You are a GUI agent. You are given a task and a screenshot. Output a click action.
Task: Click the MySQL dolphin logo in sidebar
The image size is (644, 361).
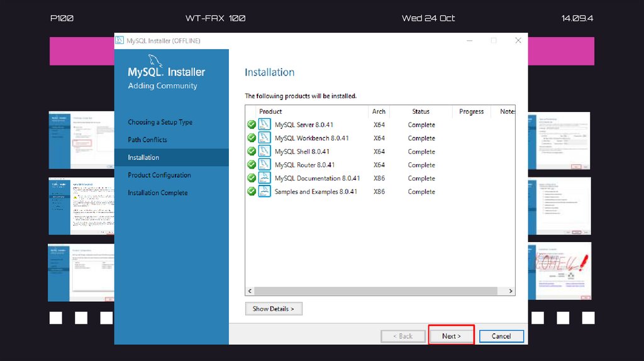pyautogui.click(x=155, y=60)
